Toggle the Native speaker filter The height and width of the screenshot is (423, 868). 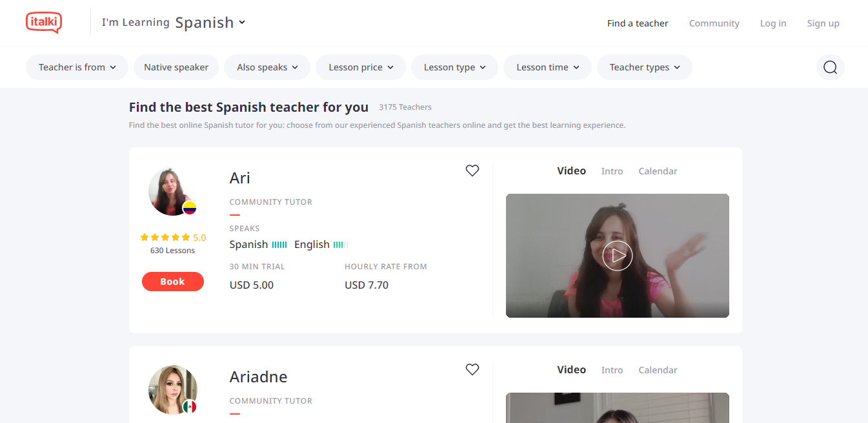(x=176, y=67)
